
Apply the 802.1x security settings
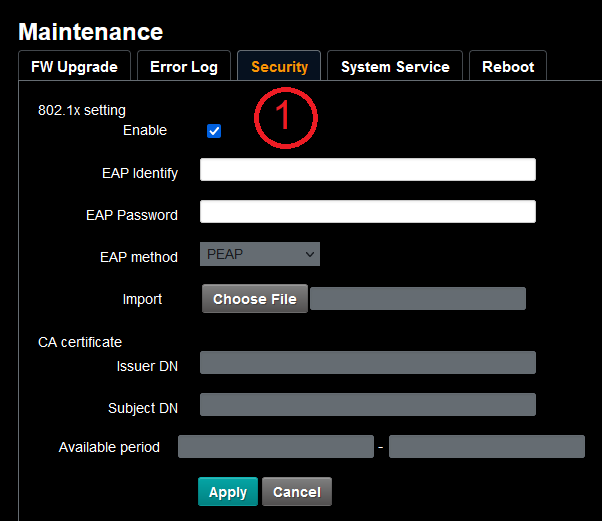228,492
